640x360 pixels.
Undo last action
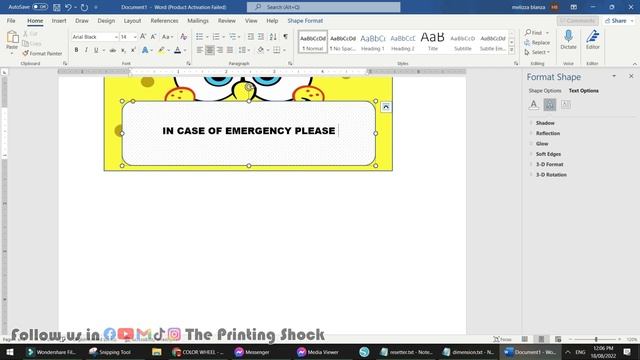point(68,7)
